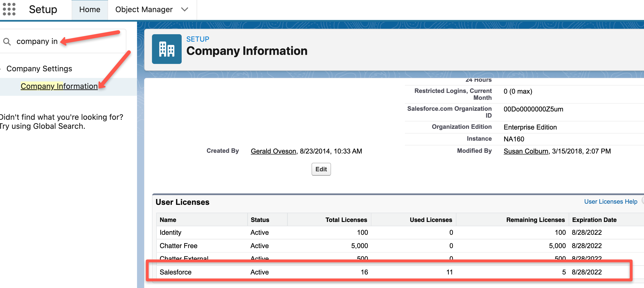Click the Gerald Oveson user link
This screenshot has width=644, height=288.
coord(273,151)
